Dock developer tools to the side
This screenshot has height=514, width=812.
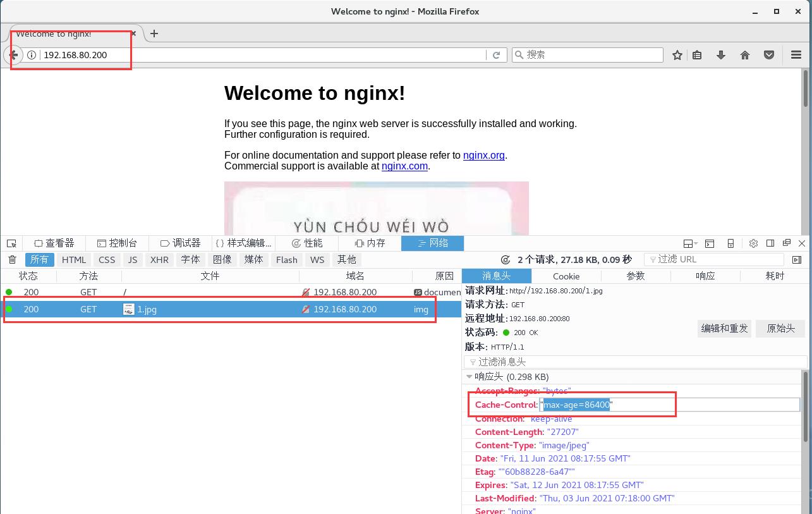coord(770,243)
